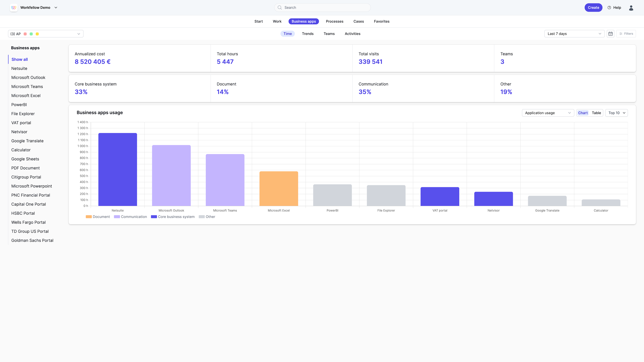Screen dimensions: 644x362
Task: Toggle Other series in chart legend
Action: [x=207, y=217]
